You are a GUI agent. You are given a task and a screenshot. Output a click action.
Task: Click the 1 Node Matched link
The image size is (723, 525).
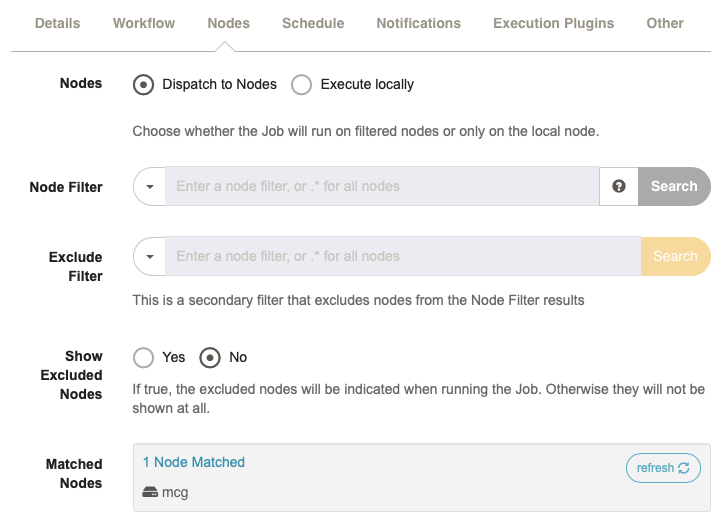click(194, 462)
